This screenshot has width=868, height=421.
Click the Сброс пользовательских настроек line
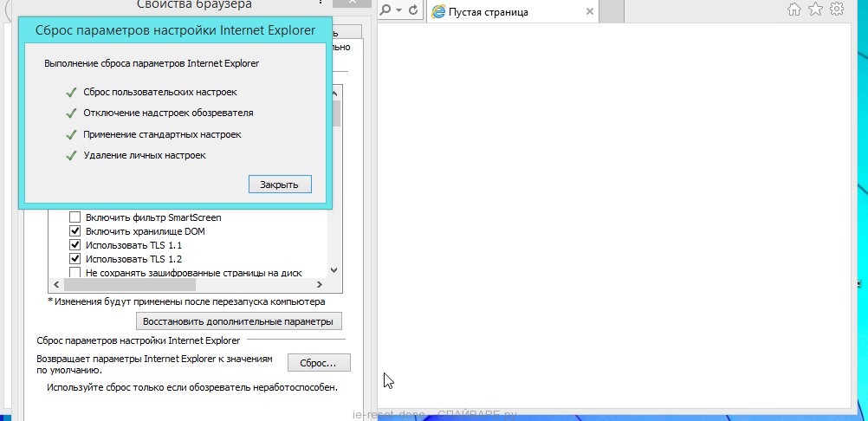pyautogui.click(x=160, y=93)
